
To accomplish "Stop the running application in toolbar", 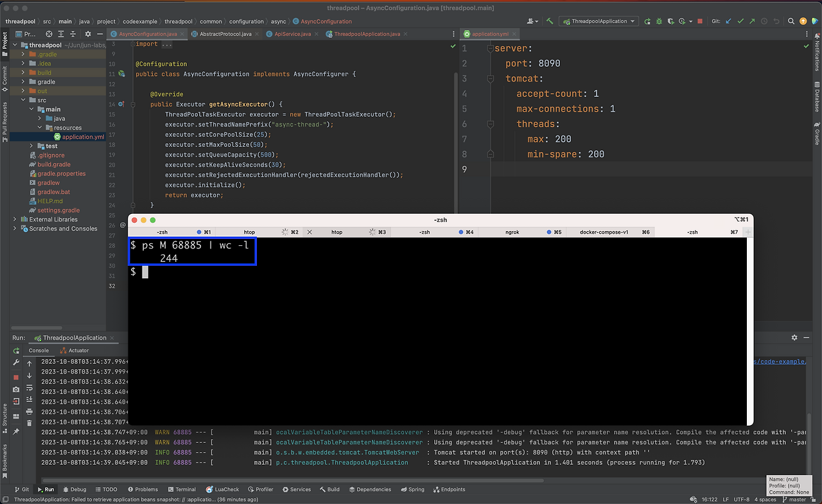I will coord(699,21).
